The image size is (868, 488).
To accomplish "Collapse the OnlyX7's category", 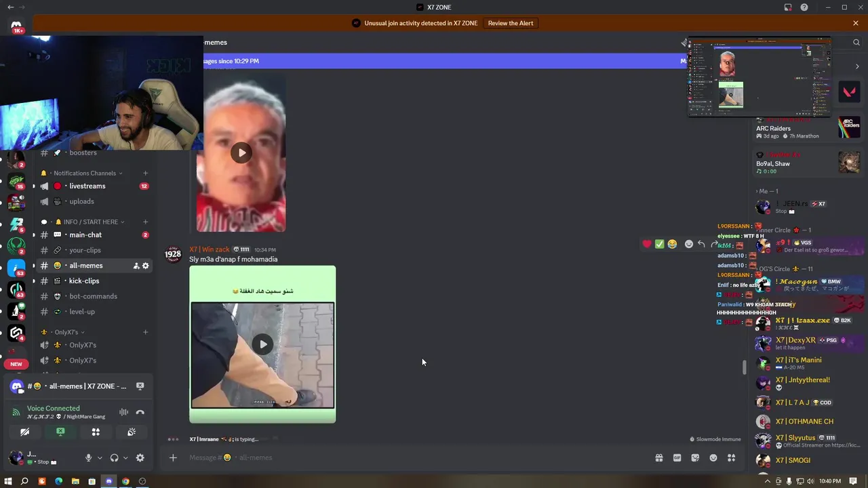I will (x=64, y=332).
